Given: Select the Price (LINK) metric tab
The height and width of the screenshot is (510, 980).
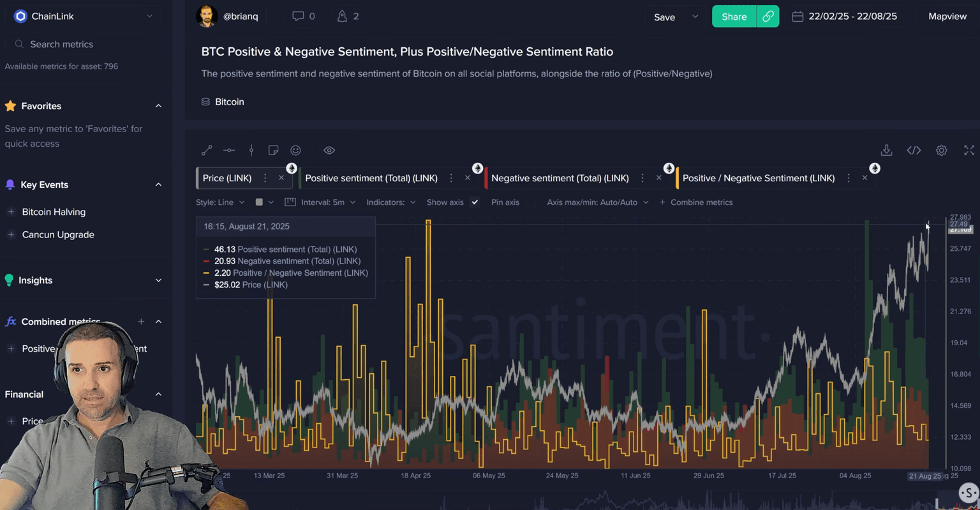Looking at the screenshot, I should [x=227, y=178].
